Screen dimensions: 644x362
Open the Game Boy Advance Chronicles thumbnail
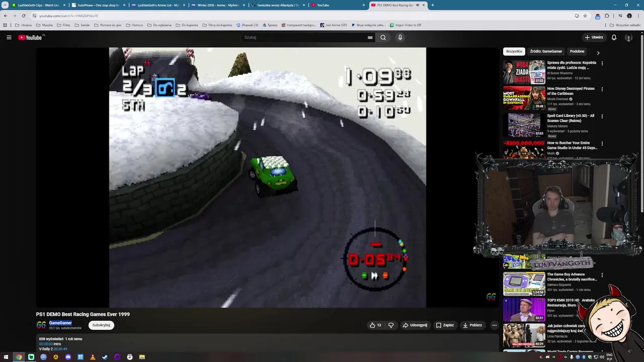click(524, 284)
